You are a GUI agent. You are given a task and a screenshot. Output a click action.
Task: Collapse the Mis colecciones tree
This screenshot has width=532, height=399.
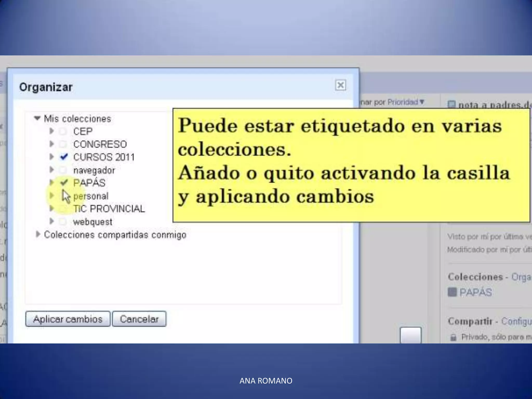click(37, 118)
